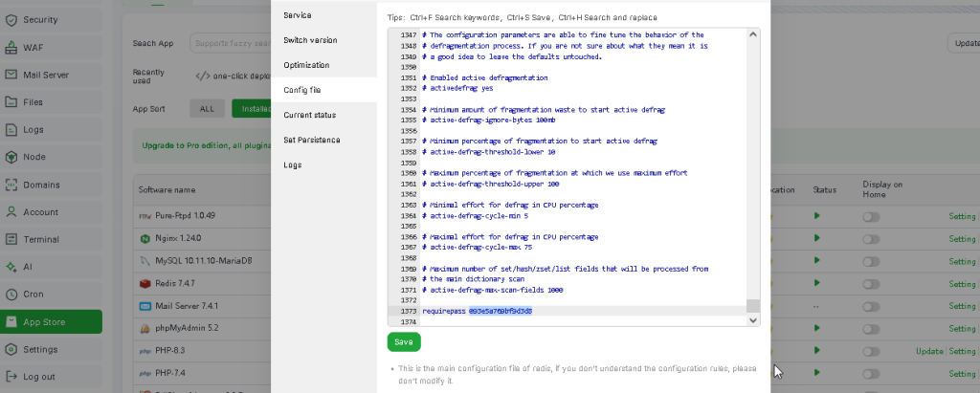Toggle Display on Home for PHP-8.3
Image resolution: width=980 pixels, height=393 pixels.
(x=871, y=352)
